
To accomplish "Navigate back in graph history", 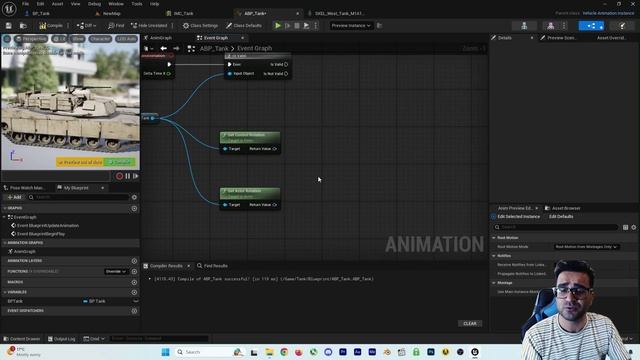I will 163,49.
